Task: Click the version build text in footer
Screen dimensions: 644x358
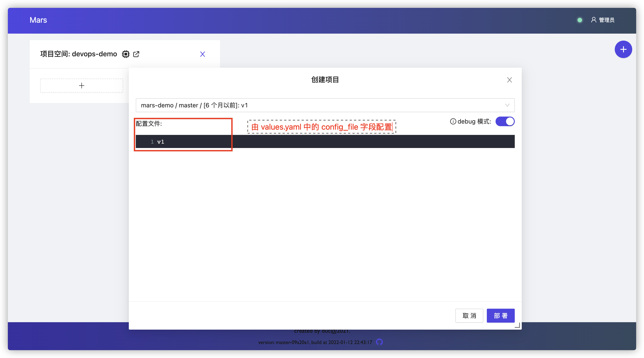Action: tap(315, 342)
